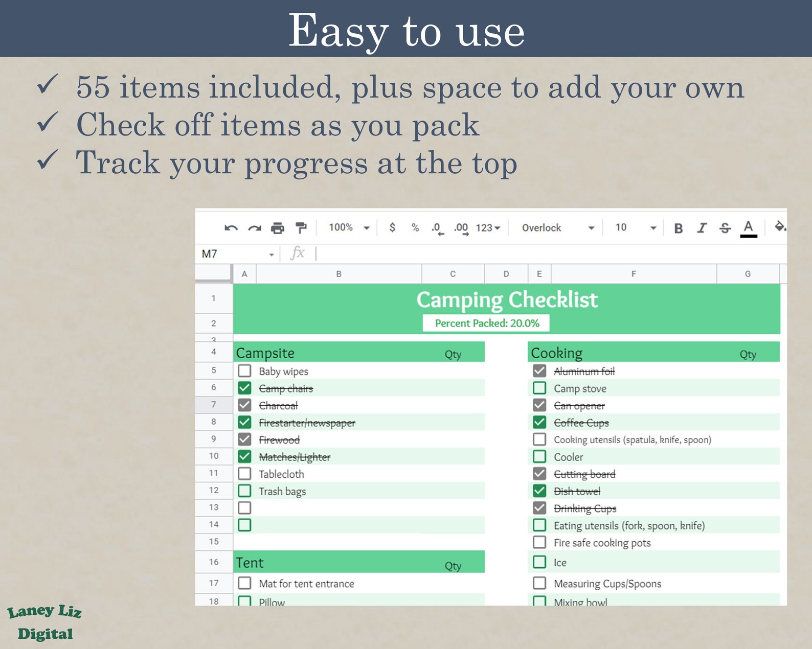
Task: Uncheck the Firewood checkbox
Action: pyautogui.click(x=244, y=439)
